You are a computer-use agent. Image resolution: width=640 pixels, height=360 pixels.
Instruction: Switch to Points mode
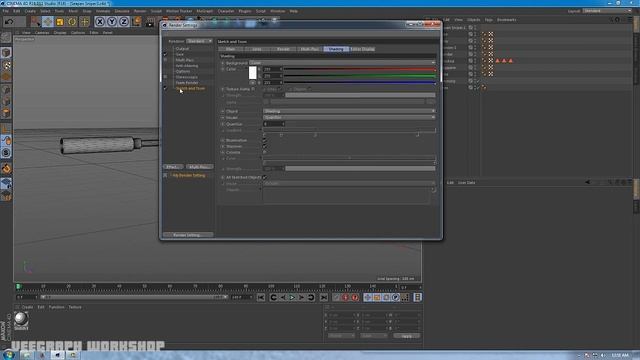(6, 89)
